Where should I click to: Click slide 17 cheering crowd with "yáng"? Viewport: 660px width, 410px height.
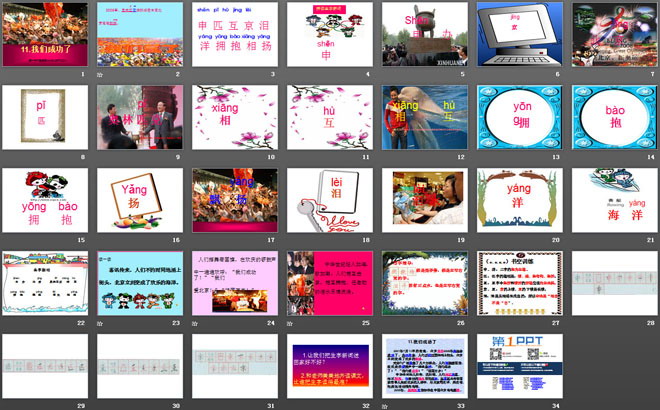[x=235, y=200]
